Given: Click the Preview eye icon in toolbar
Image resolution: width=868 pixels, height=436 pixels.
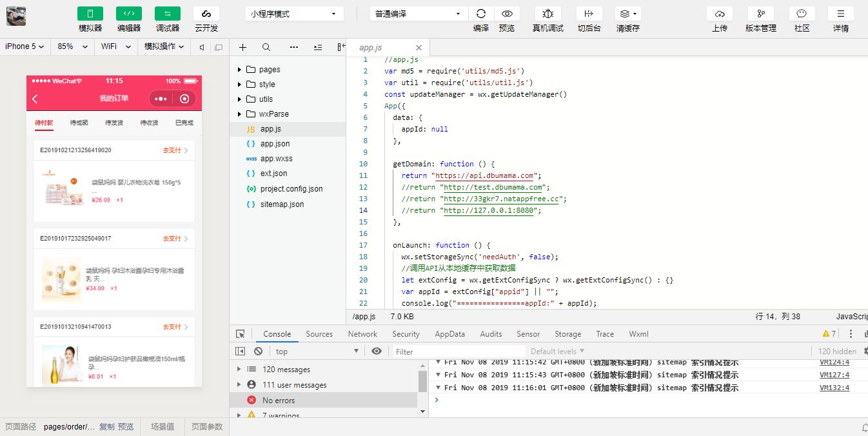Looking at the screenshot, I should [x=507, y=14].
